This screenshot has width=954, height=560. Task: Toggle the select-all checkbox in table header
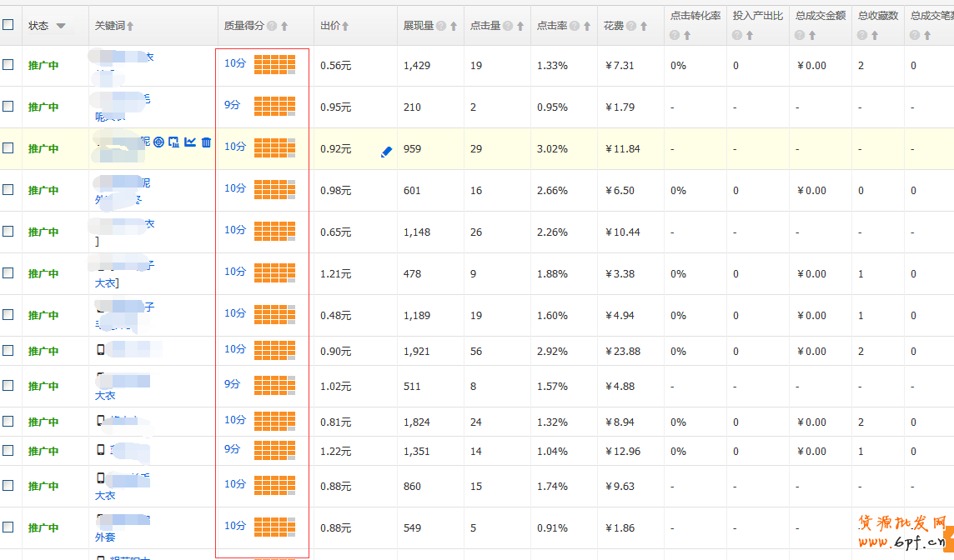pyautogui.click(x=8, y=25)
